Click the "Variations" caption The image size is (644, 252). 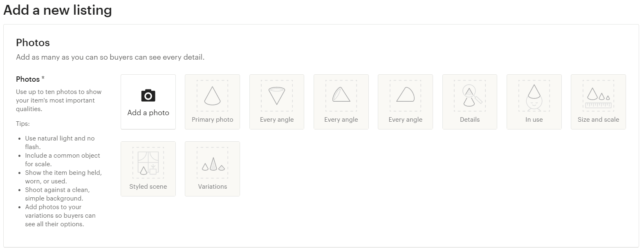212,187
